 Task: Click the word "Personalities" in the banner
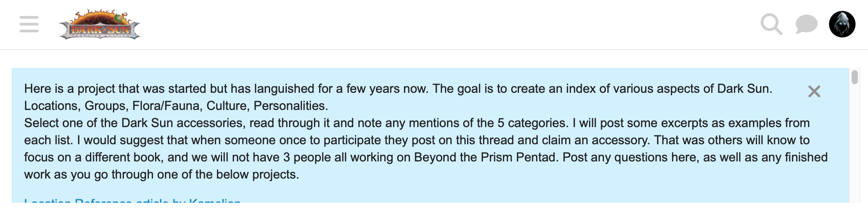(290, 106)
